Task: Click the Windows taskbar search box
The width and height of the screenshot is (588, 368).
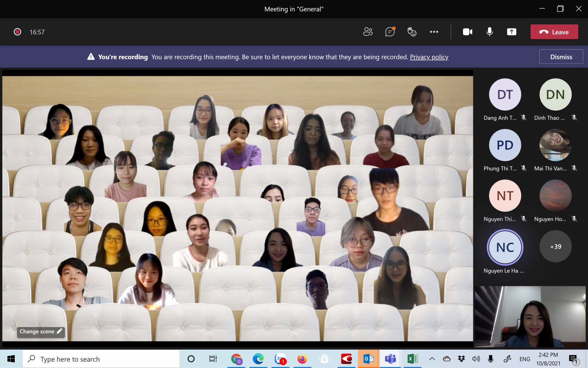Action: [101, 359]
